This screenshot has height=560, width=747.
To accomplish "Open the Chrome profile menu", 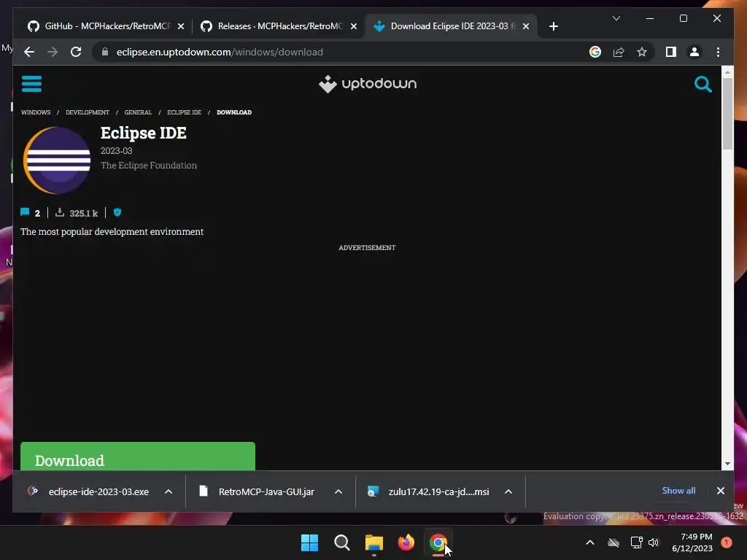I will point(694,52).
